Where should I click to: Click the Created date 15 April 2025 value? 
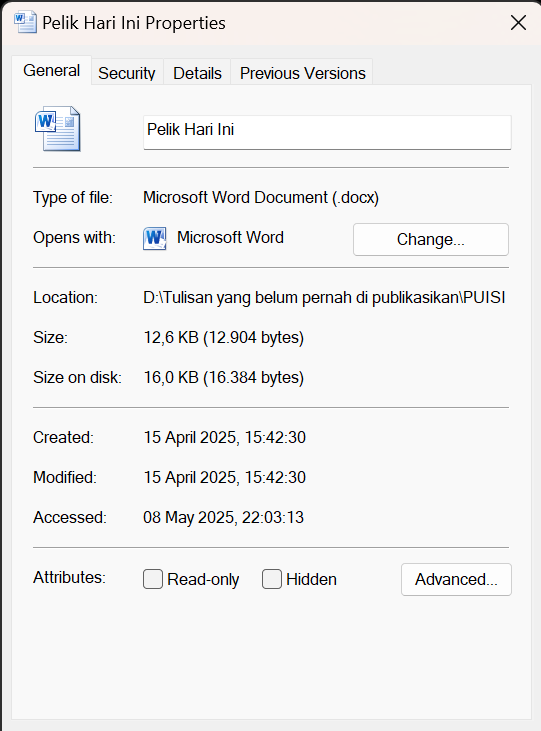(x=224, y=437)
